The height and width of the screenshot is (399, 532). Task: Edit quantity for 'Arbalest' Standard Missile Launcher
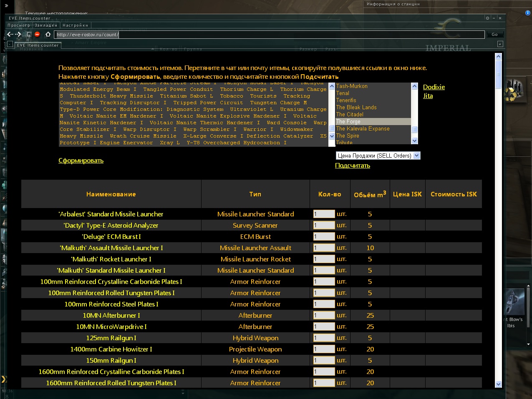[324, 214]
